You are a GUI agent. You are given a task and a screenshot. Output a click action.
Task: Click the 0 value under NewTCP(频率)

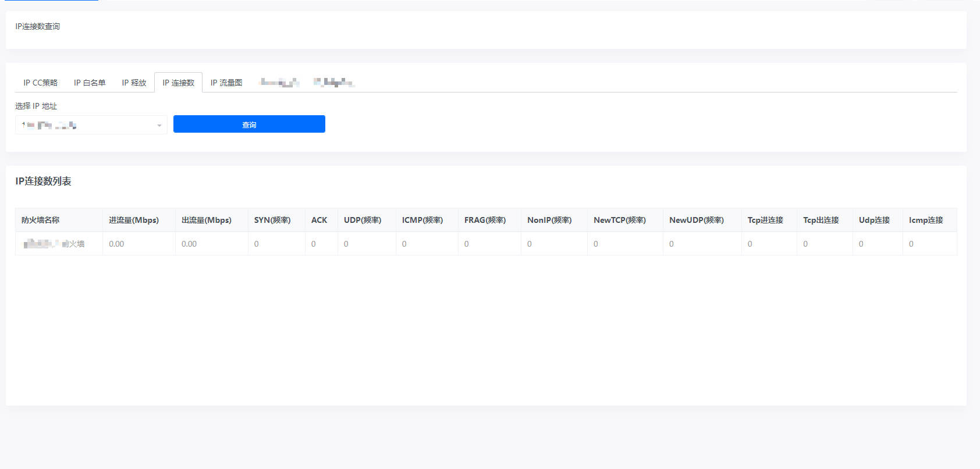point(596,244)
